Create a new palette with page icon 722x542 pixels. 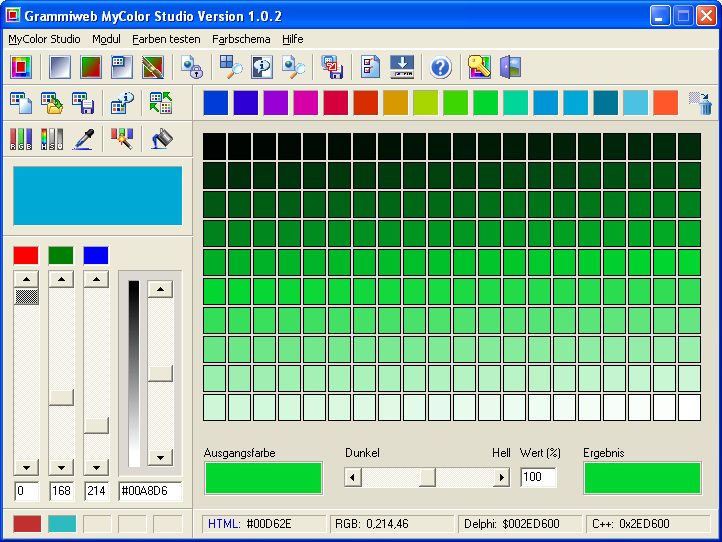click(x=21, y=103)
